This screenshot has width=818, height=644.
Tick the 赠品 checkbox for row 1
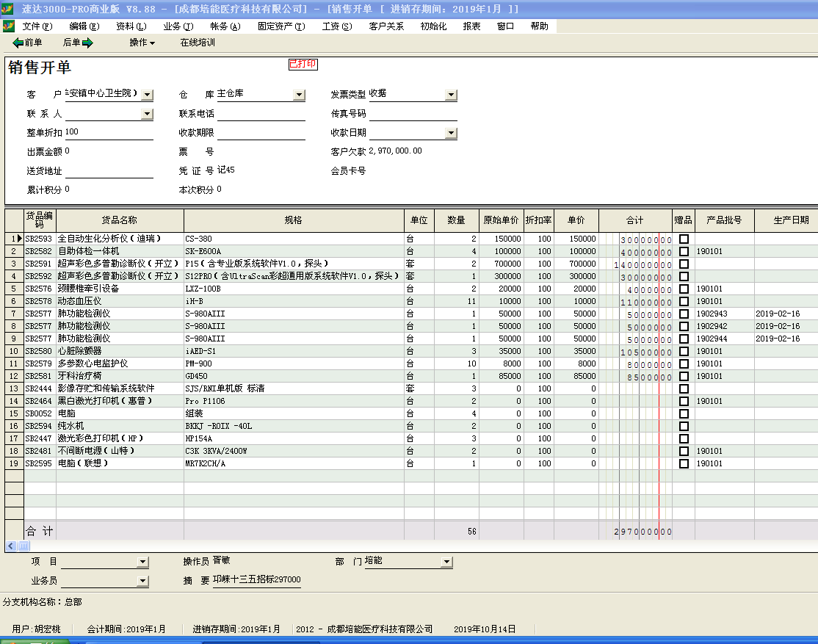coord(684,239)
